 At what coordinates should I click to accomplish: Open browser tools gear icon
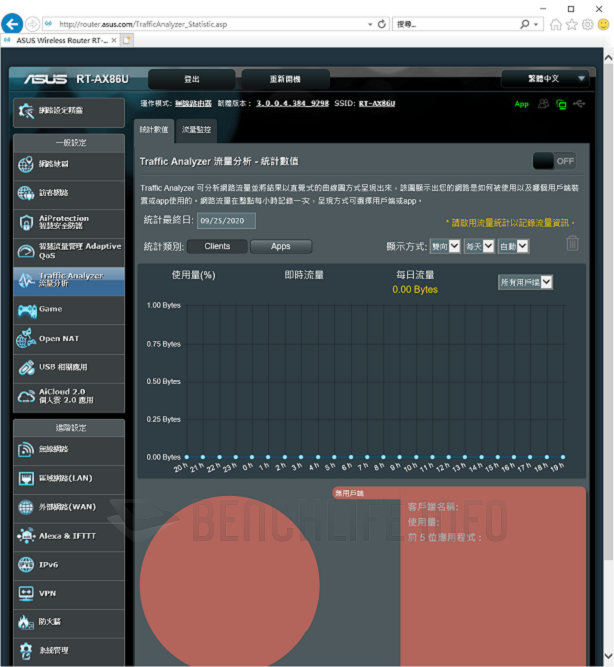pyautogui.click(x=588, y=25)
